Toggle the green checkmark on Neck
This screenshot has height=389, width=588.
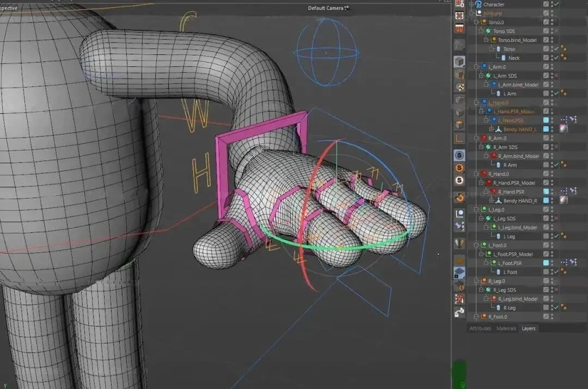(x=556, y=58)
